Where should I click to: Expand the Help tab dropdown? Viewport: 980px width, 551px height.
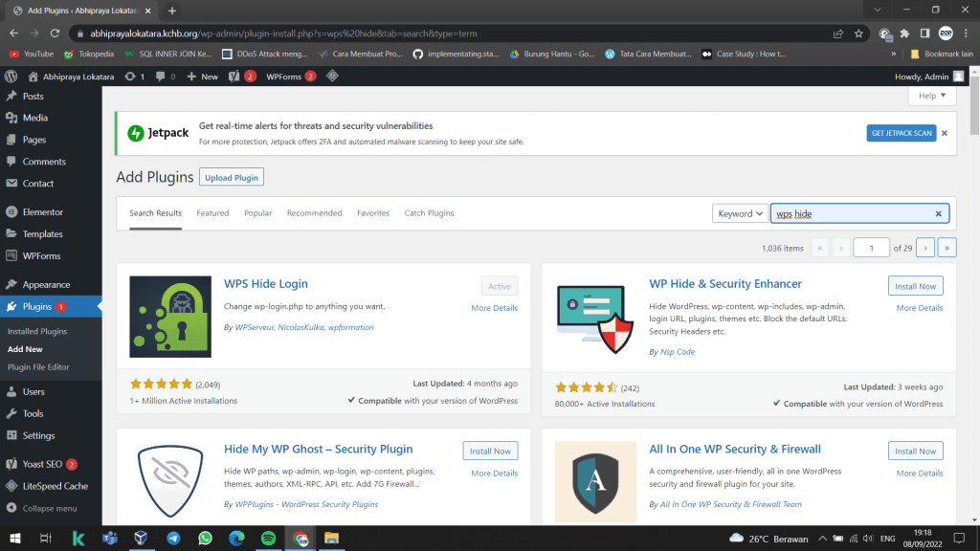click(932, 96)
